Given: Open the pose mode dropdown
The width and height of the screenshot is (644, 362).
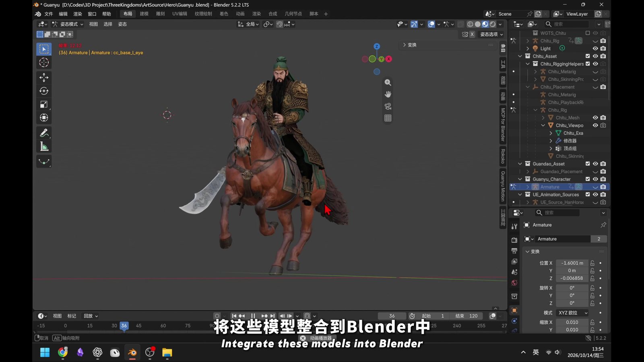Looking at the screenshot, I should pyautogui.click(x=68, y=24).
